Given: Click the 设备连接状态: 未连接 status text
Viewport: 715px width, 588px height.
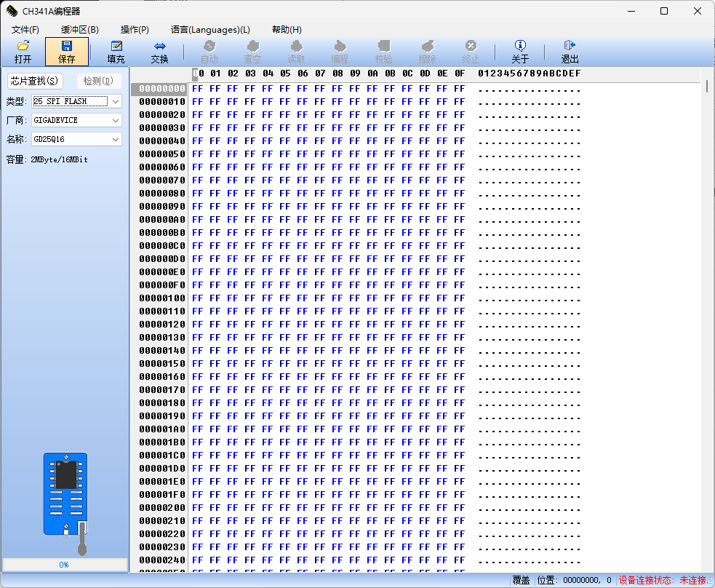Looking at the screenshot, I should pyautogui.click(x=663, y=580).
